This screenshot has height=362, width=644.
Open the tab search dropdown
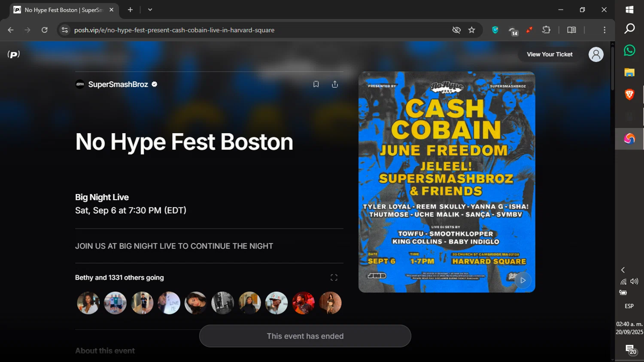tap(150, 9)
